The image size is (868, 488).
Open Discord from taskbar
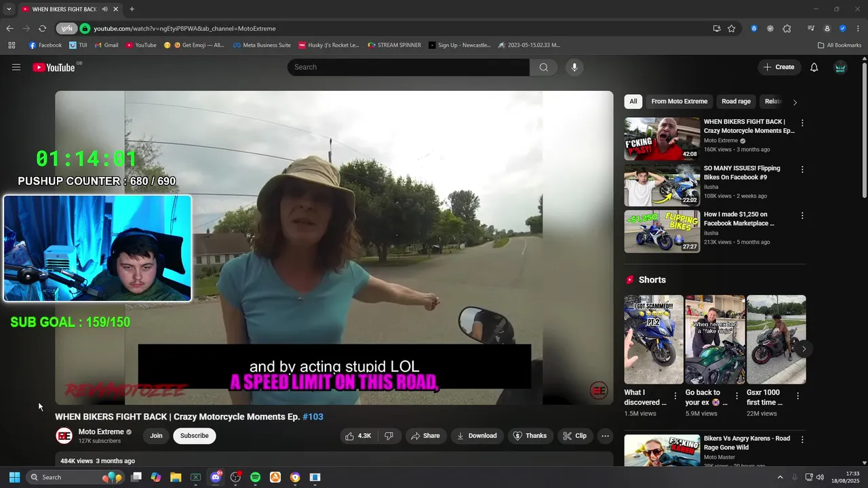click(x=216, y=477)
